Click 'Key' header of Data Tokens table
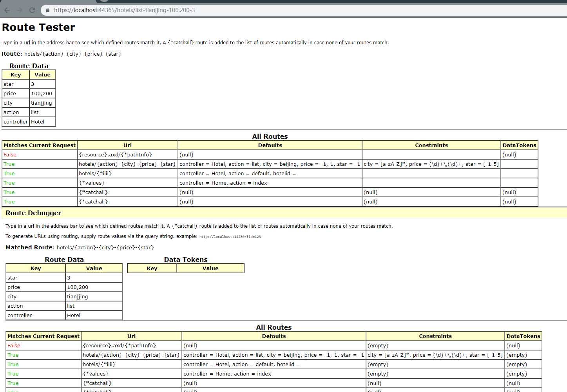 152,269
